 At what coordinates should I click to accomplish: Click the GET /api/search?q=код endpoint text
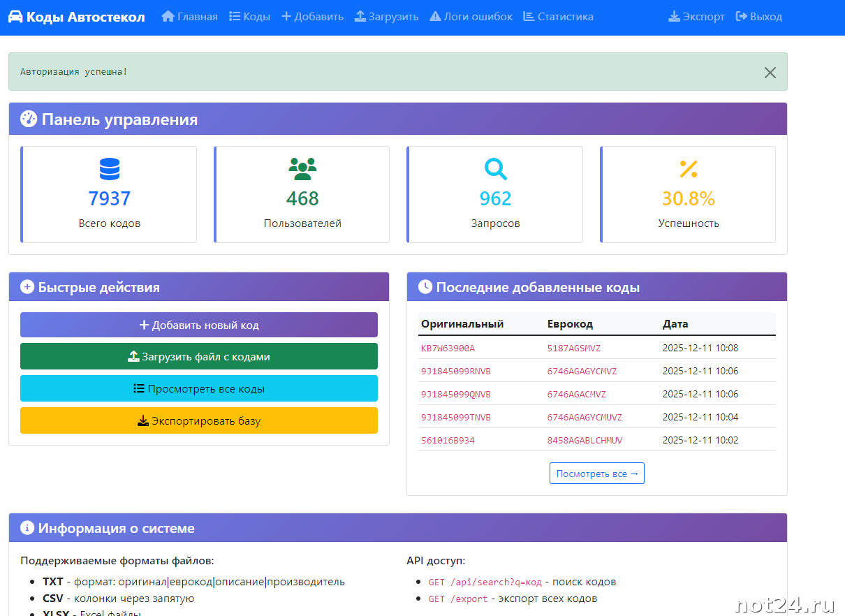coord(485,582)
